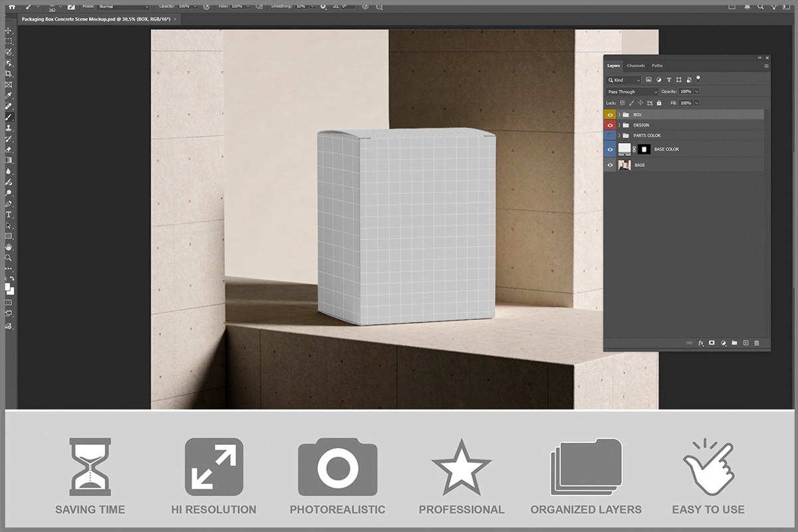Select the Type tool in toolbar
The image size is (798, 532).
(x=9, y=214)
